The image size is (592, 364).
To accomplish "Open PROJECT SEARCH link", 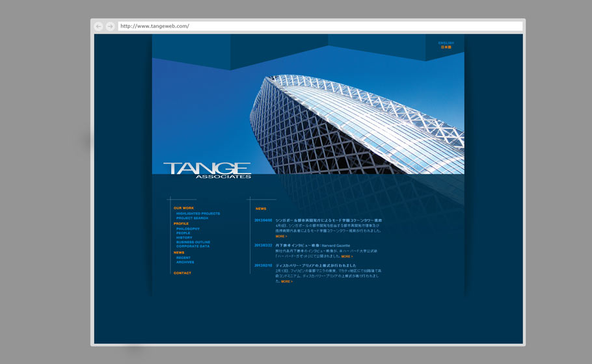I will [192, 218].
